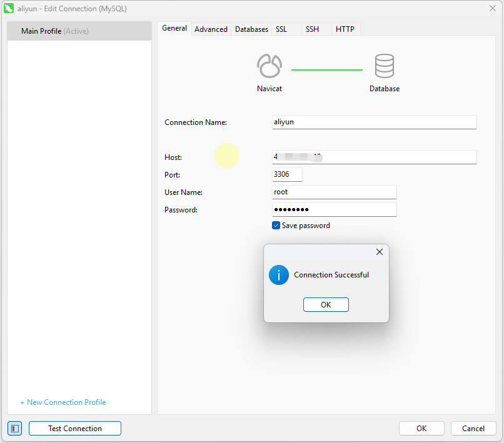The width and height of the screenshot is (504, 443).
Task: Click the Navicat logo icon in diagram
Action: click(270, 66)
